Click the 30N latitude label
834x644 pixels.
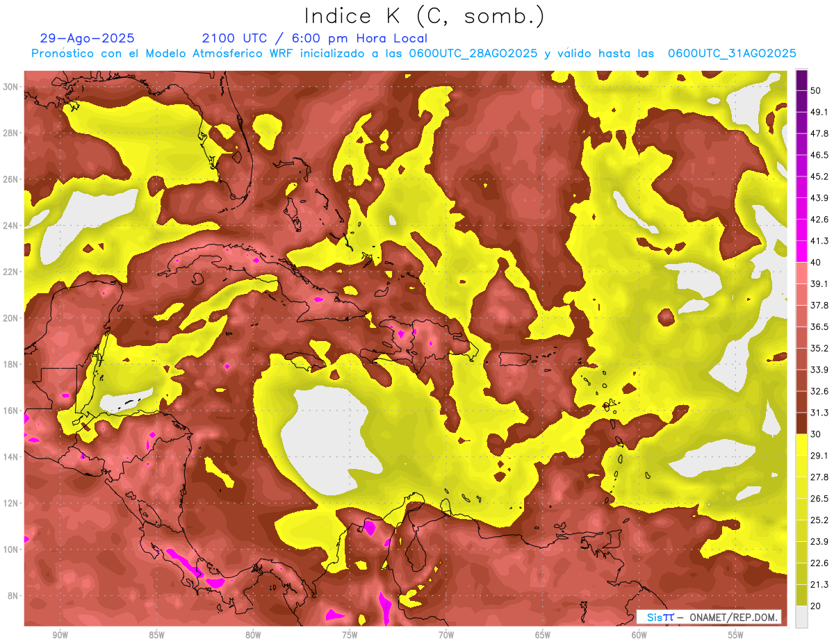tap(11, 87)
